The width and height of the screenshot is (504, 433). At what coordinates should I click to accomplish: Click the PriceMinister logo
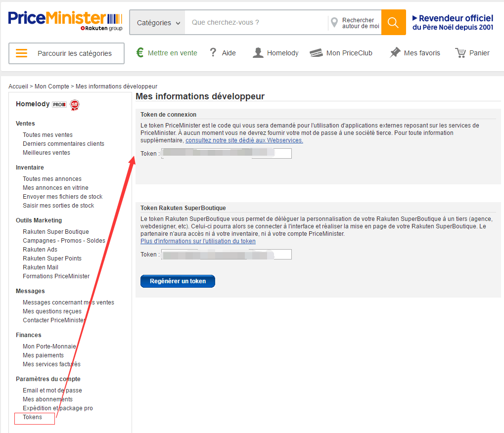point(65,21)
